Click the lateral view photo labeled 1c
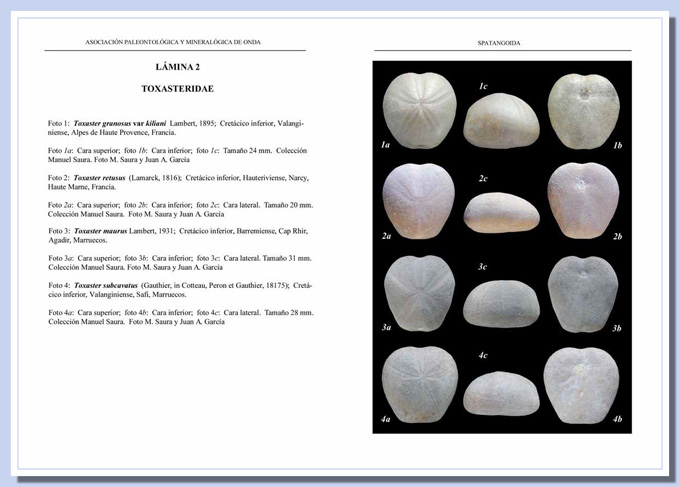 pyautogui.click(x=501, y=121)
